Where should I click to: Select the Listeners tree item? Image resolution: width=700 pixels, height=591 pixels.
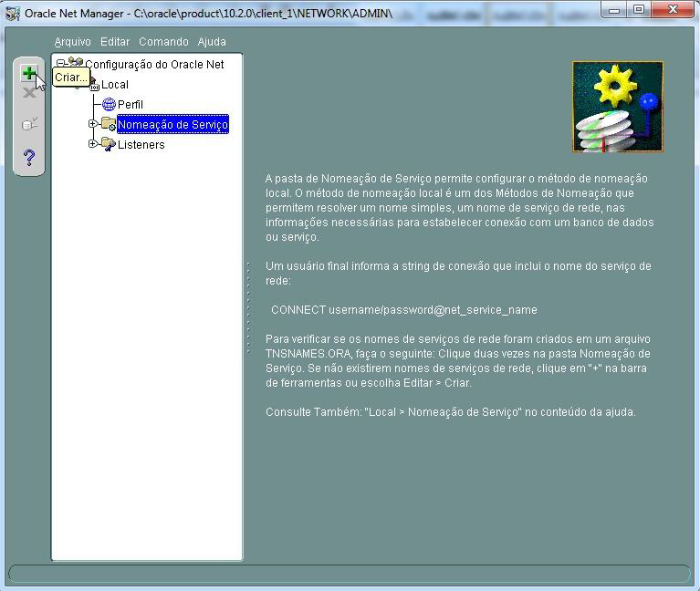(x=141, y=144)
